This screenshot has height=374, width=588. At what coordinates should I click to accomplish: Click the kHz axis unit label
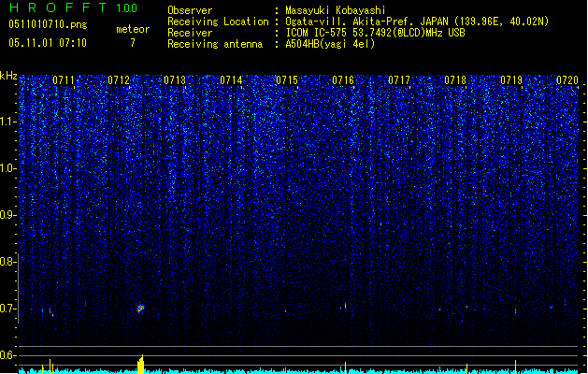(x=8, y=76)
